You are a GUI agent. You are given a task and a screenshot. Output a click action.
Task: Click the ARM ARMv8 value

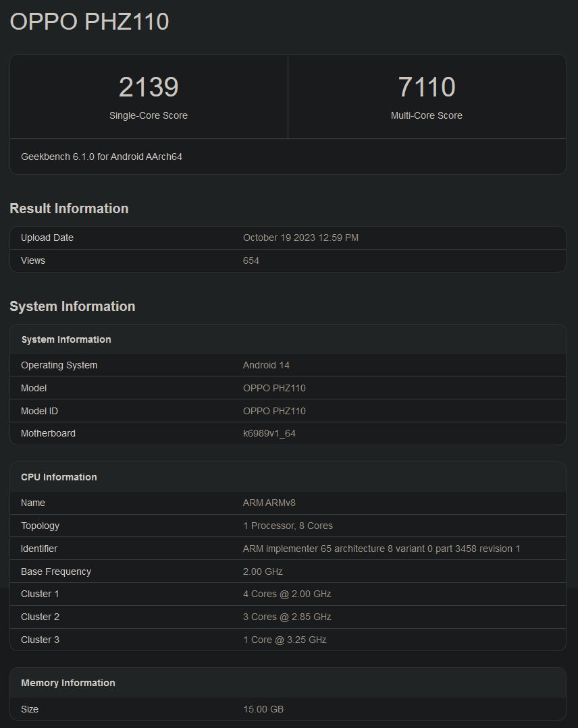pyautogui.click(x=269, y=503)
